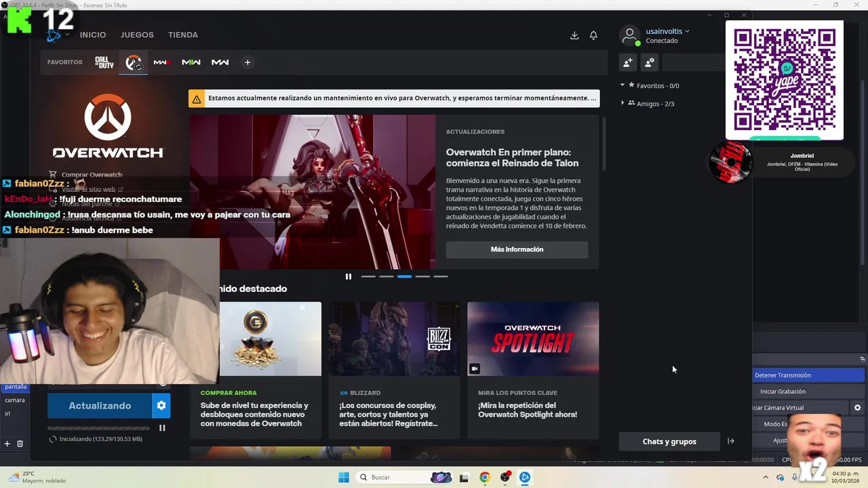The width and height of the screenshot is (868, 488).
Task: Click the add friend icon
Action: pyautogui.click(x=628, y=62)
